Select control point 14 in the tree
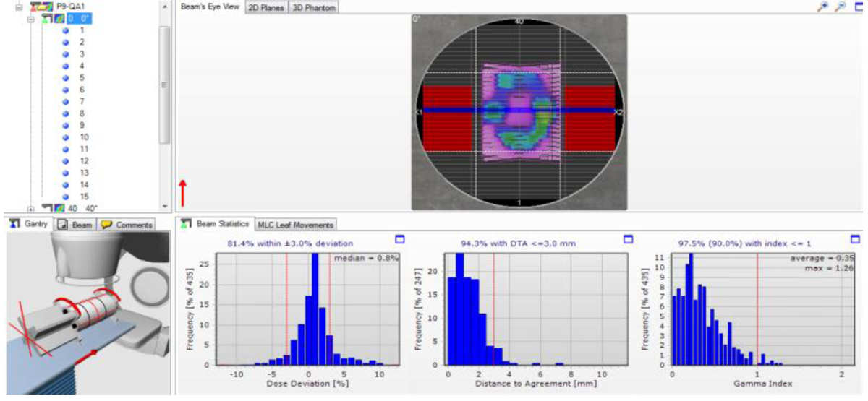Image resolution: width=868 pixels, height=401 pixels. point(85,184)
